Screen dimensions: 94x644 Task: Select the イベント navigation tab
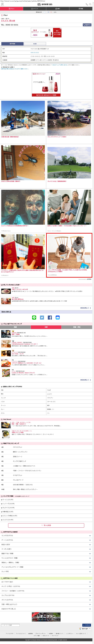pyautogui.click(x=35, y=9)
